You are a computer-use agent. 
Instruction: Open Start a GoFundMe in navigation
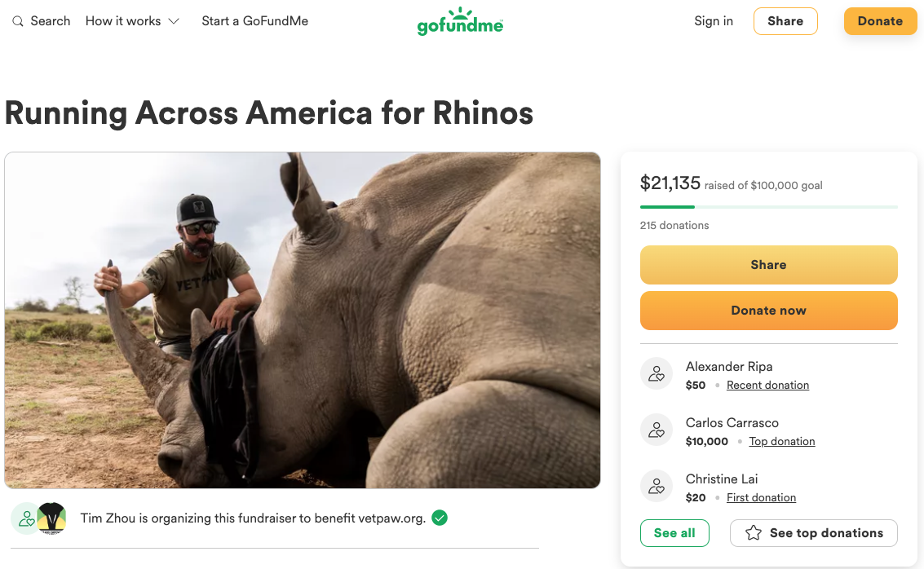(x=254, y=21)
